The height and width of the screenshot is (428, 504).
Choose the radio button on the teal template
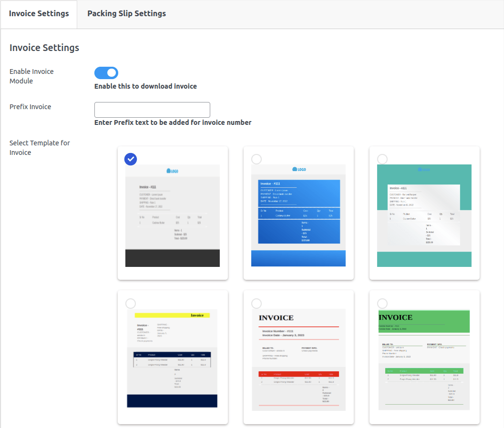point(382,159)
